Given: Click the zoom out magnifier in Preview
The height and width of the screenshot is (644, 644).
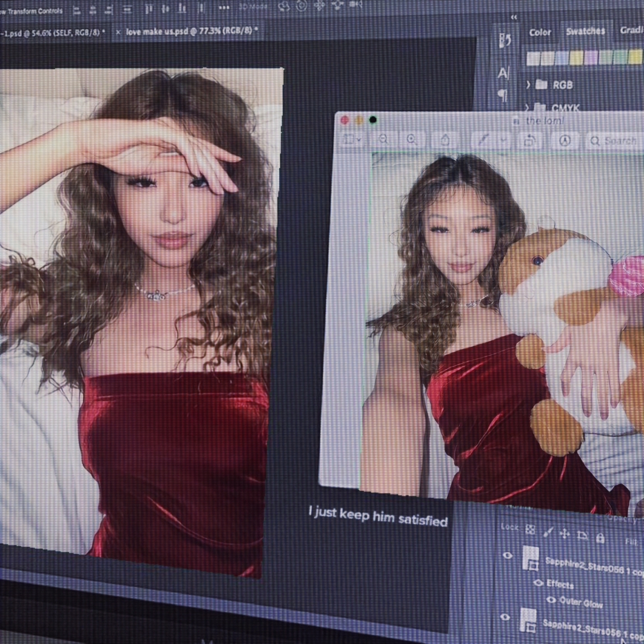Looking at the screenshot, I should point(383,139).
